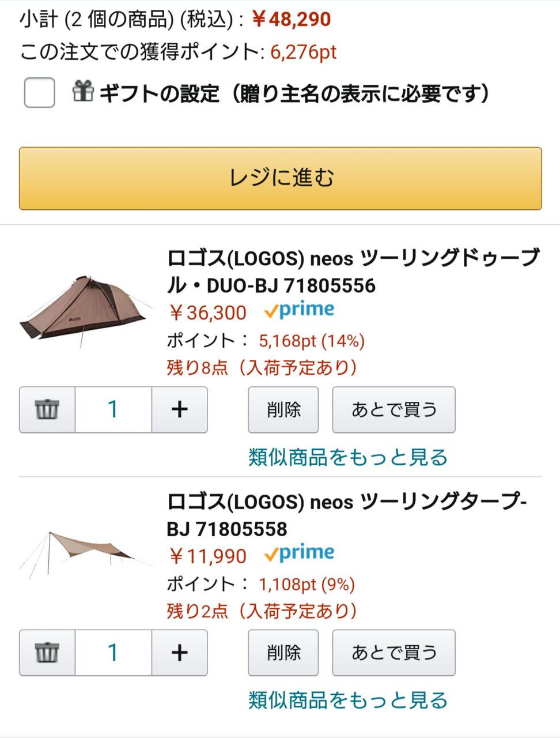Increase tent quantity with plus button

(180, 410)
